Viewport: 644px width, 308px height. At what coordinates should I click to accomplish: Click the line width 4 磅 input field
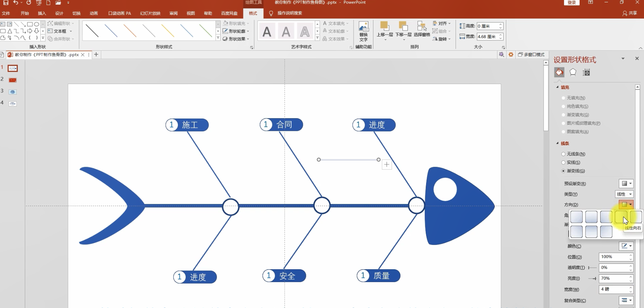[616, 289]
